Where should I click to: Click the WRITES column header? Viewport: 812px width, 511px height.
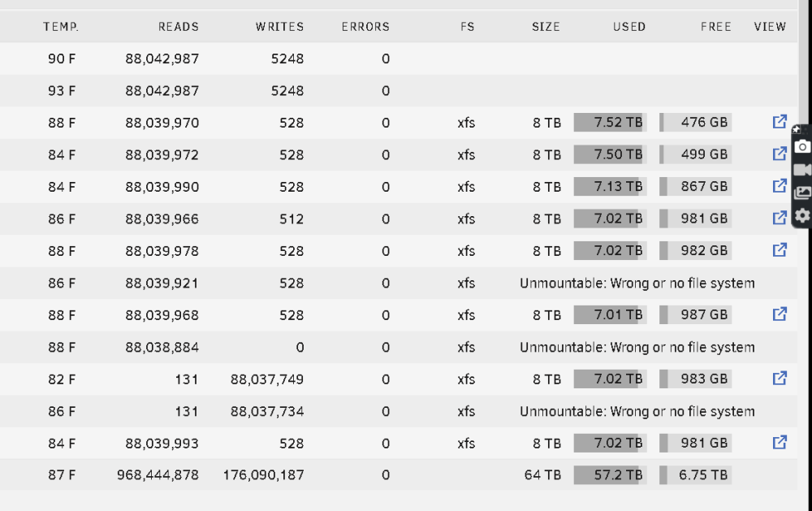click(279, 27)
